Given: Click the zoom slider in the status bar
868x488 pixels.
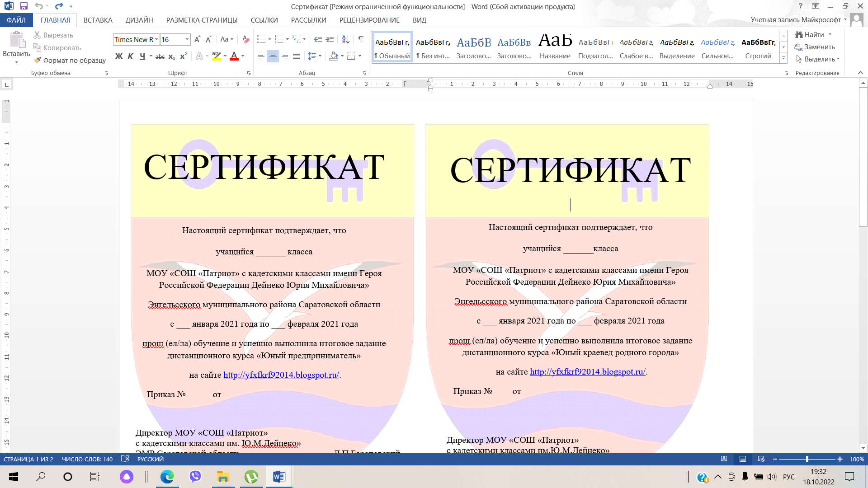Looking at the screenshot, I should (807, 459).
